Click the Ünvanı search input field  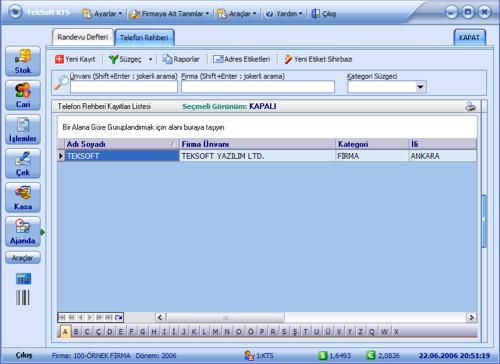point(124,87)
